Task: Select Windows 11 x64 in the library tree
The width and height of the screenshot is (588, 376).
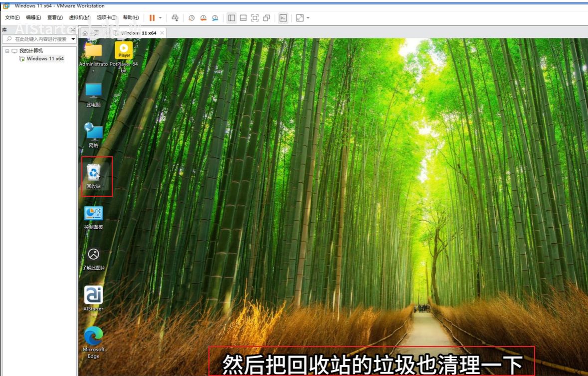Action: pos(45,58)
